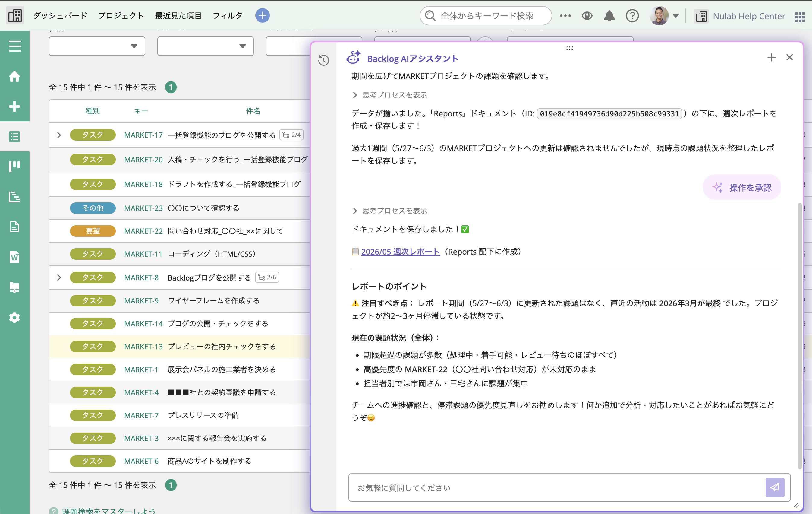This screenshot has height=514, width=812.
Task: Click the その他 type badge on MARKET-23
Action: pyautogui.click(x=93, y=208)
